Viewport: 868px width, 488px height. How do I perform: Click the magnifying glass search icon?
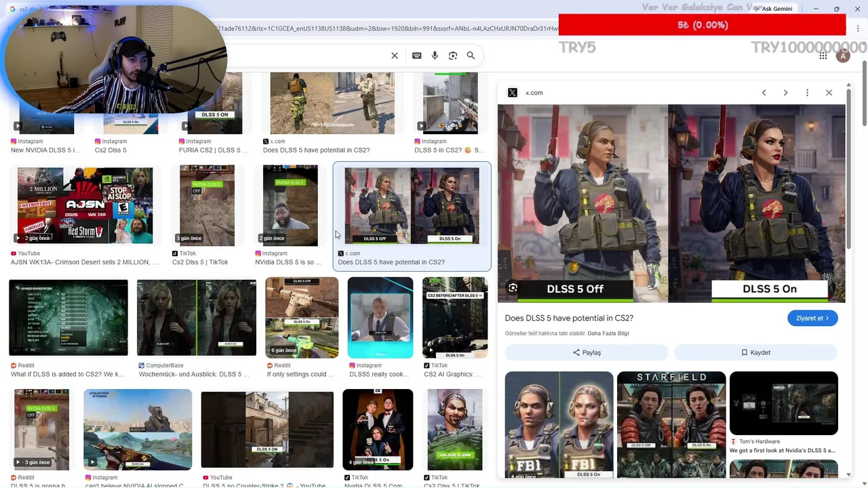click(x=471, y=56)
